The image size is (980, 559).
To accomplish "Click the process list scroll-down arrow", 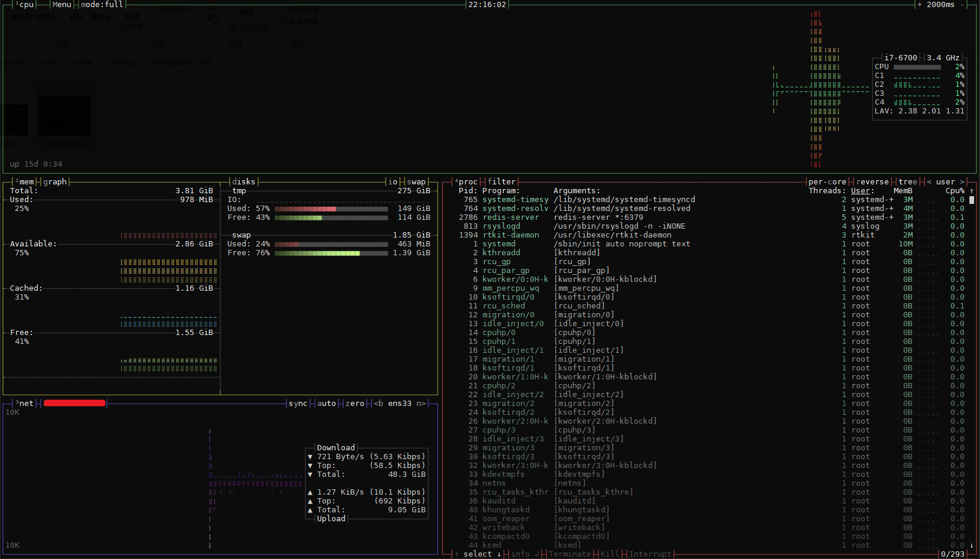I will 972,545.
